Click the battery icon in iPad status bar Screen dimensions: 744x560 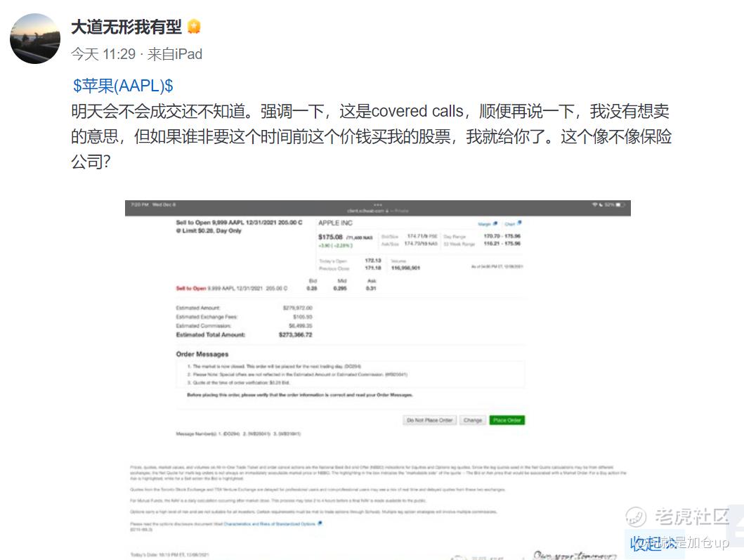click(621, 204)
